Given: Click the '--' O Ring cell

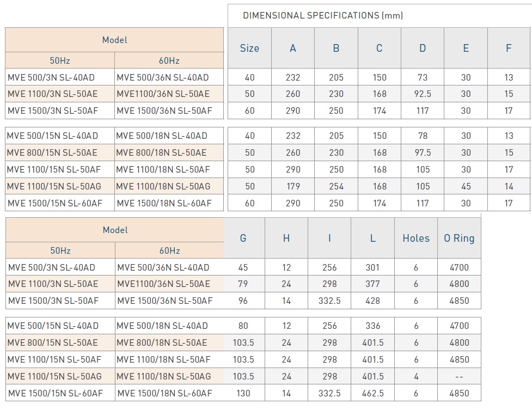Looking at the screenshot, I should click(x=459, y=377).
